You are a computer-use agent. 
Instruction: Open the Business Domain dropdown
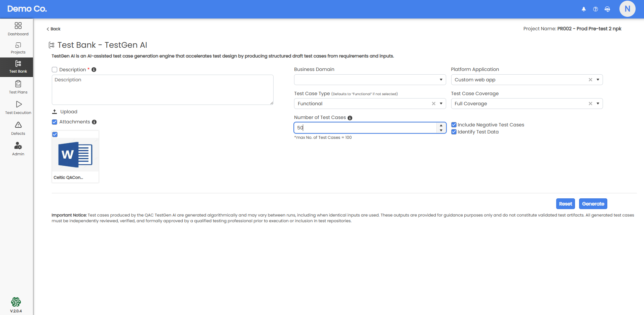(x=370, y=80)
